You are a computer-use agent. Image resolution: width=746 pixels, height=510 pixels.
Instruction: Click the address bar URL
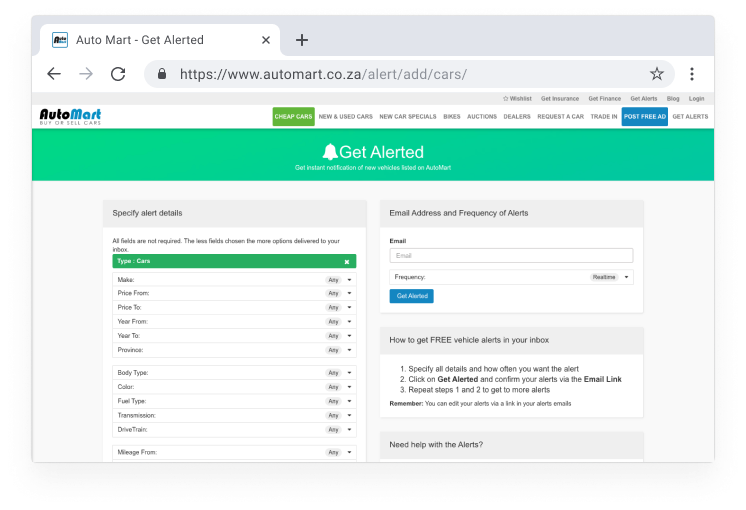pyautogui.click(x=324, y=74)
